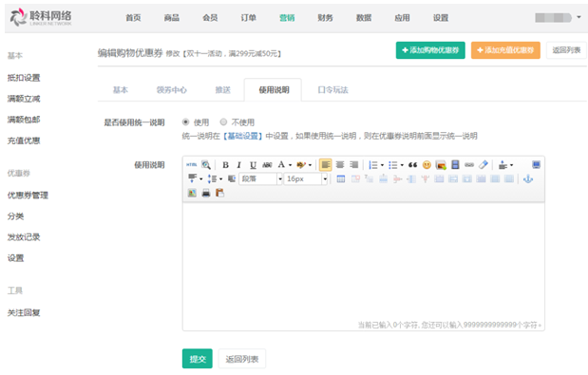This screenshot has width=588, height=375.
Task: Insert an anchor using the anchor icon
Action: (528, 179)
